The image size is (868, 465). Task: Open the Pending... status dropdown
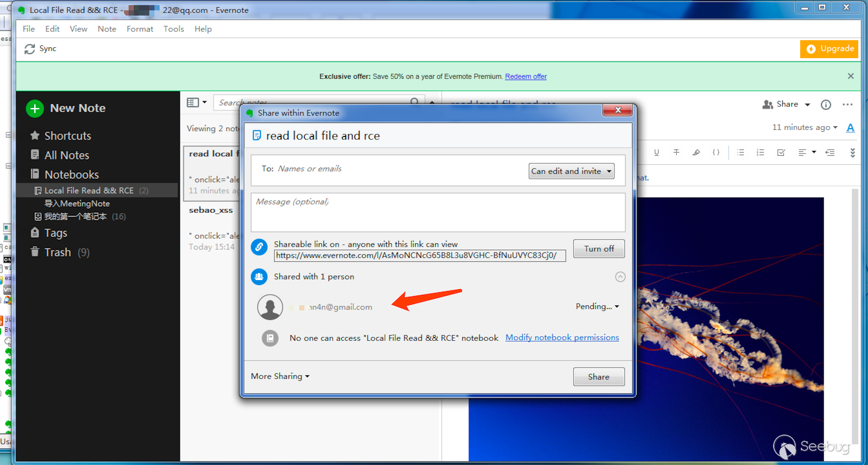pos(597,307)
